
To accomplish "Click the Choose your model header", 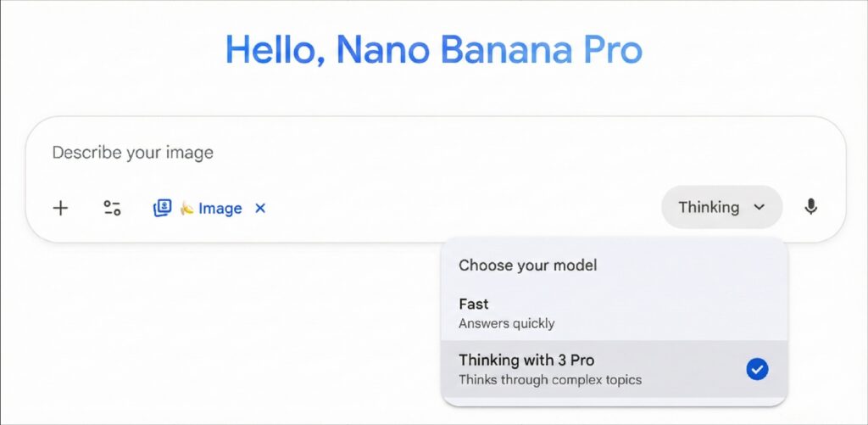I will [x=527, y=266].
